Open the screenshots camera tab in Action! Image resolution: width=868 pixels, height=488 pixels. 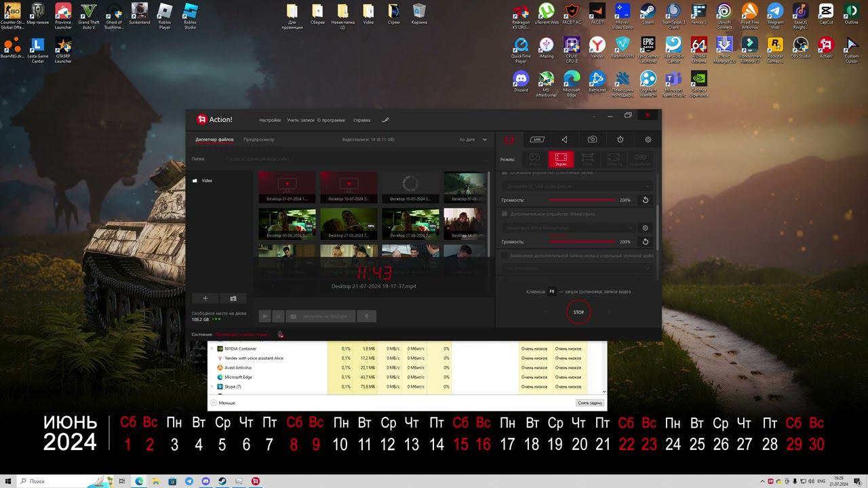(592, 140)
